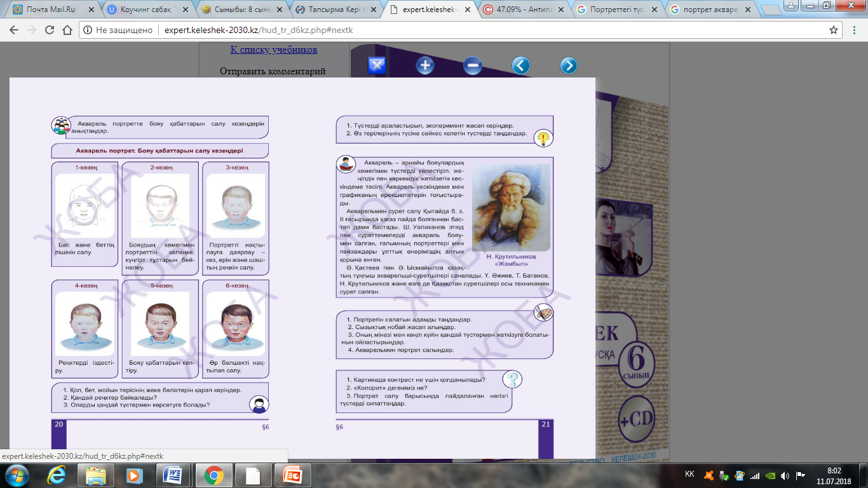Image resolution: width=868 pixels, height=488 pixels.
Task: Click the Chrome taskbar icon
Action: (213, 475)
